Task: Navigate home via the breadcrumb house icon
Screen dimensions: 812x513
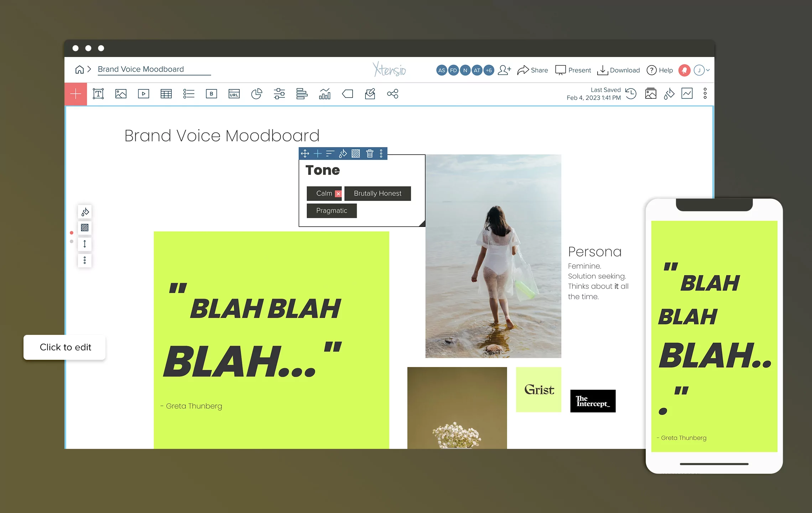Action: coord(80,69)
